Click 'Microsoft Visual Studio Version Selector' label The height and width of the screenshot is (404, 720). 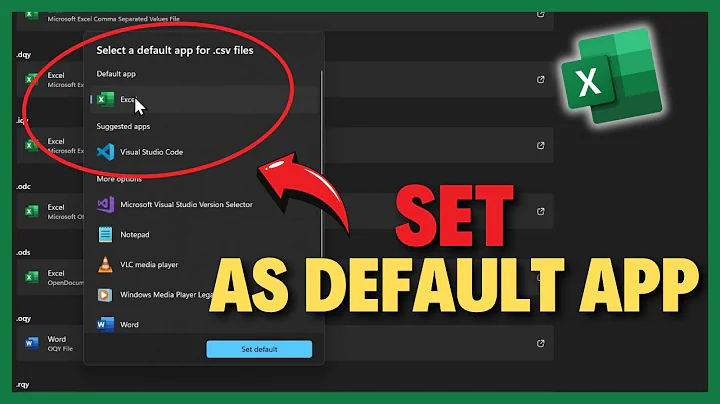(x=186, y=204)
